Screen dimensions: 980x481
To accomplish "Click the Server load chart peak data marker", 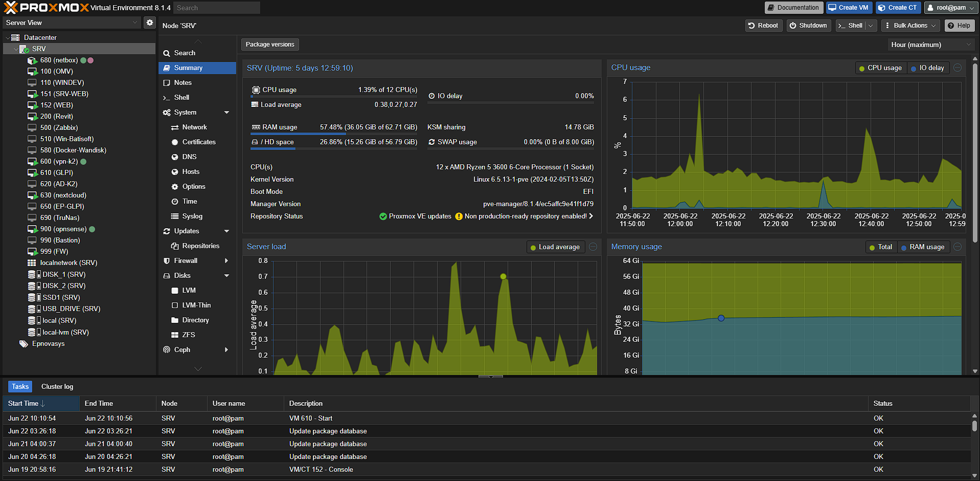I will coord(503,276).
